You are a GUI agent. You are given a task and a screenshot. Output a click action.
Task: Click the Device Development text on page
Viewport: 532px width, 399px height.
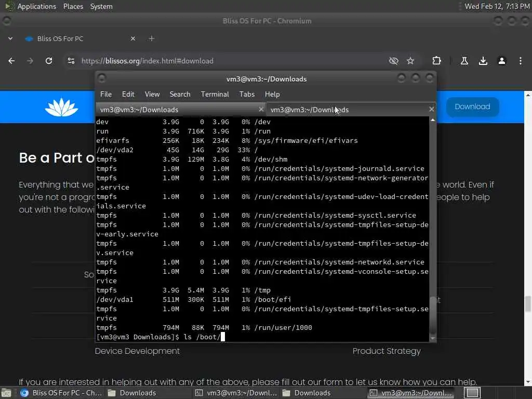pyautogui.click(x=137, y=351)
